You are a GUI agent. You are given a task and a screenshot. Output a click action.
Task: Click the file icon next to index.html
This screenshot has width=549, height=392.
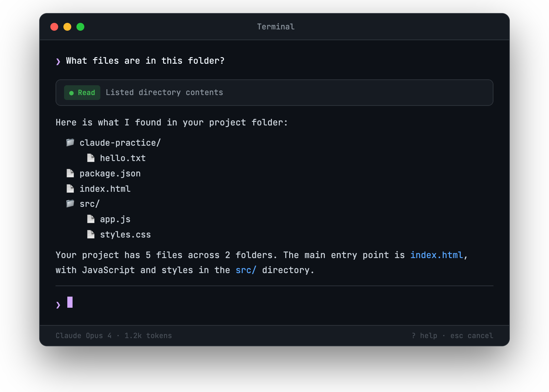pyautogui.click(x=70, y=188)
